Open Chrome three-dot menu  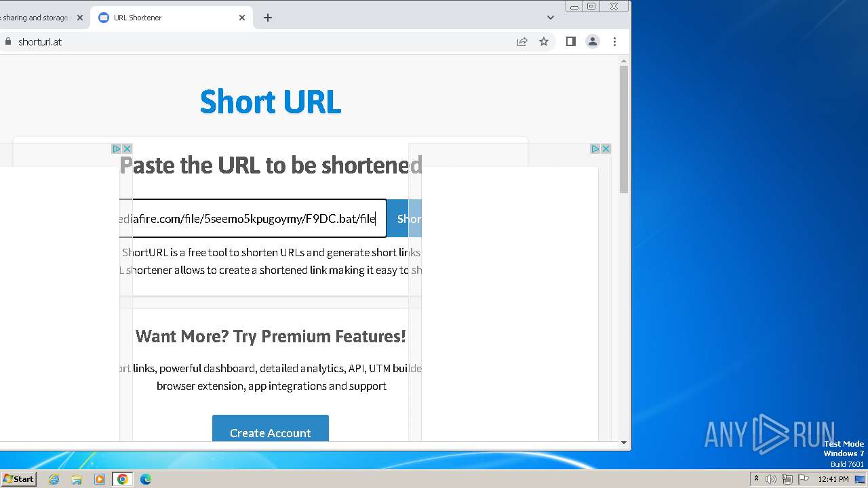click(615, 41)
